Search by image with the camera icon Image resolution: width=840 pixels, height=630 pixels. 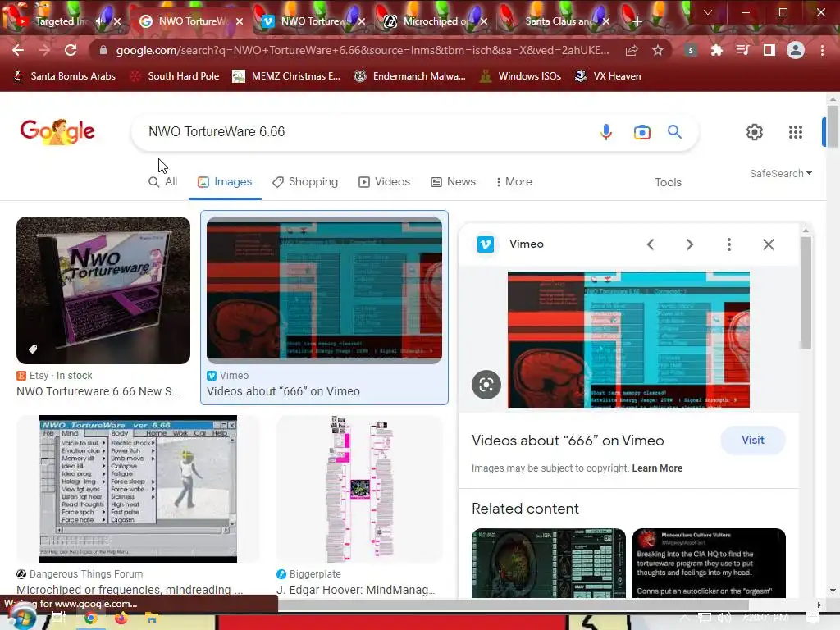pyautogui.click(x=641, y=132)
